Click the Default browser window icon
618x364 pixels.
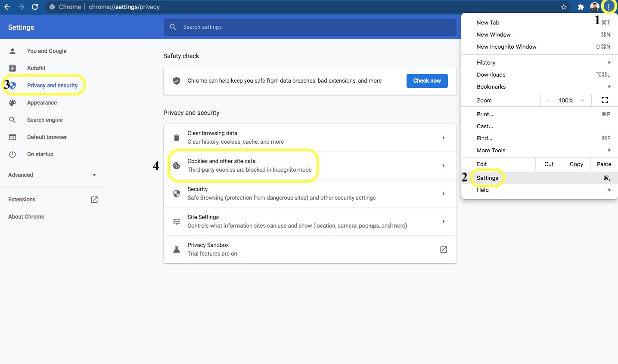pos(12,137)
